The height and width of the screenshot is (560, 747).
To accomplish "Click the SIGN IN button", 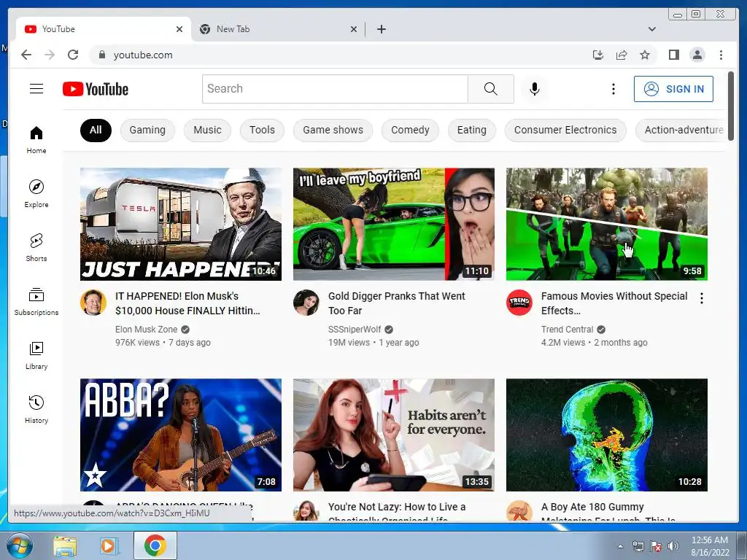I will point(673,89).
